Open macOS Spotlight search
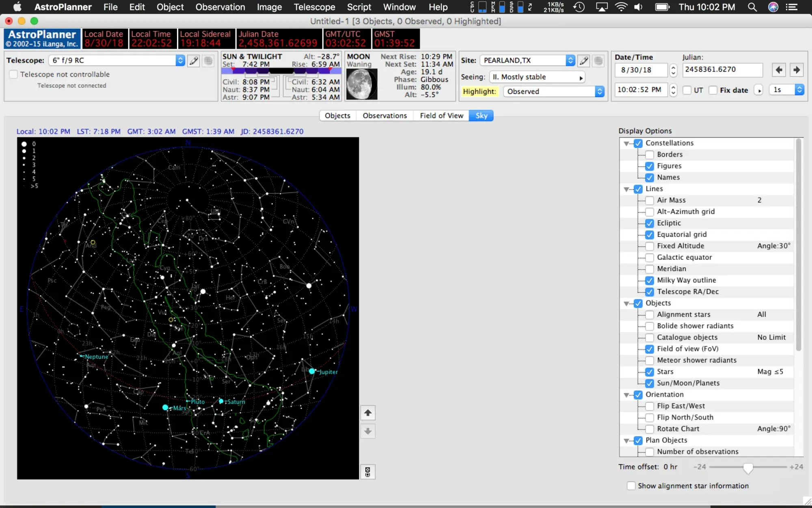812x508 pixels. tap(752, 7)
